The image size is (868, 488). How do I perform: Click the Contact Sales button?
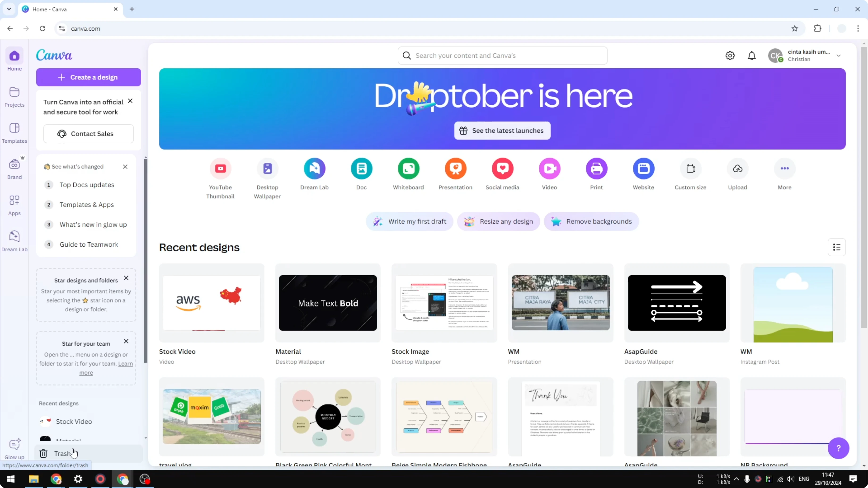tap(88, 134)
